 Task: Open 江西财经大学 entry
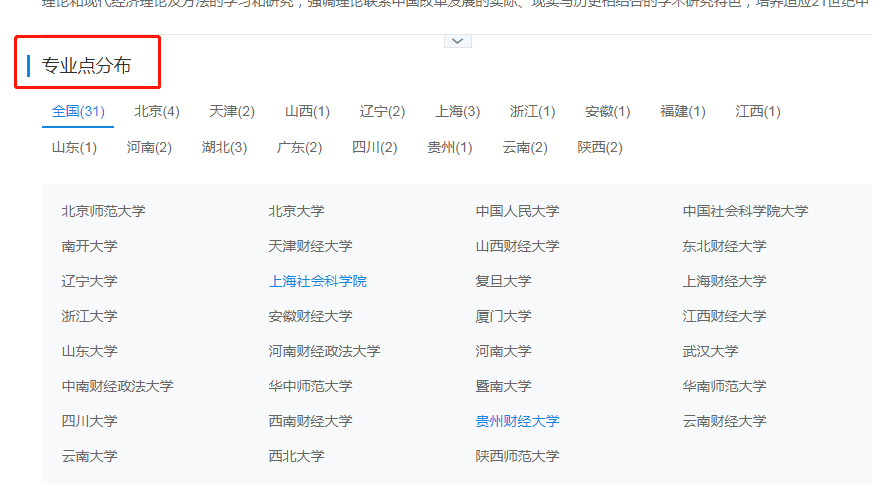pos(724,316)
